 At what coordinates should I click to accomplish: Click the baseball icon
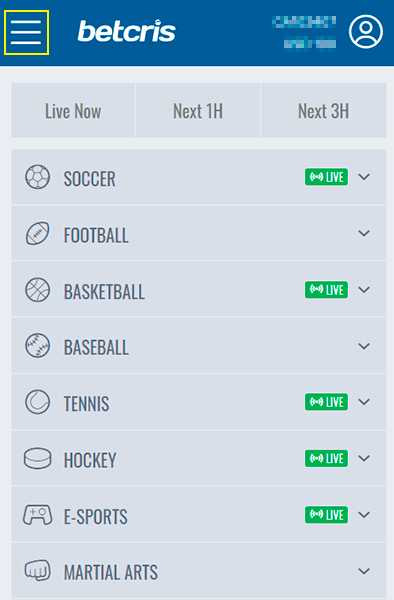[x=37, y=346]
